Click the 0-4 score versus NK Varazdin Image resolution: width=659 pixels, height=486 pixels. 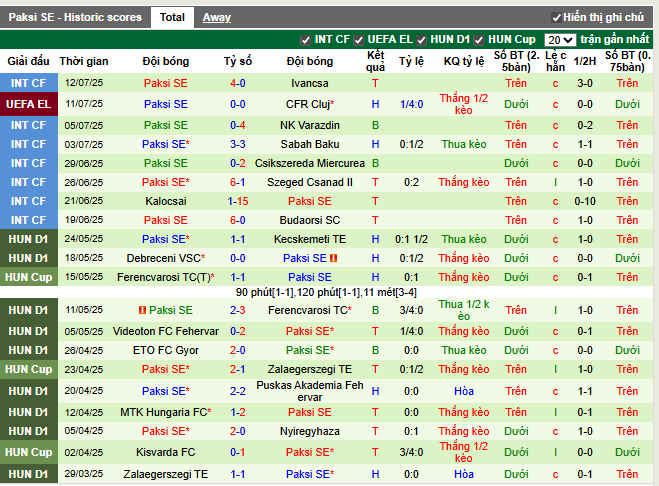coord(237,125)
